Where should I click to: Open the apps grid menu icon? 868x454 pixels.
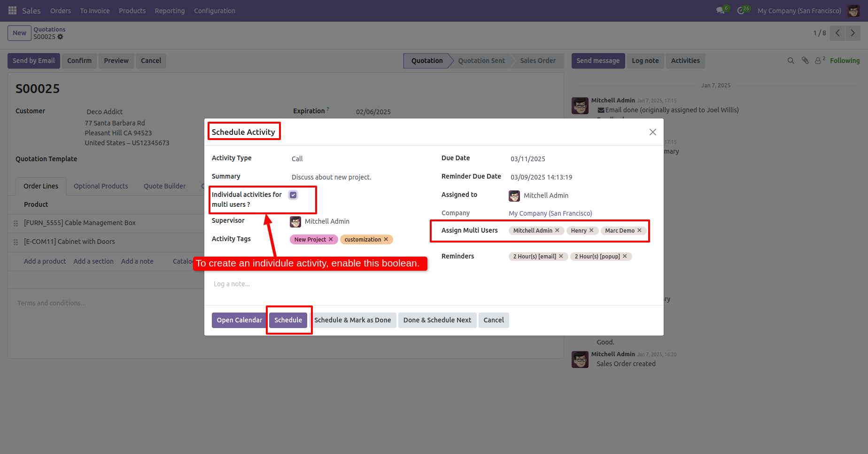tap(13, 10)
